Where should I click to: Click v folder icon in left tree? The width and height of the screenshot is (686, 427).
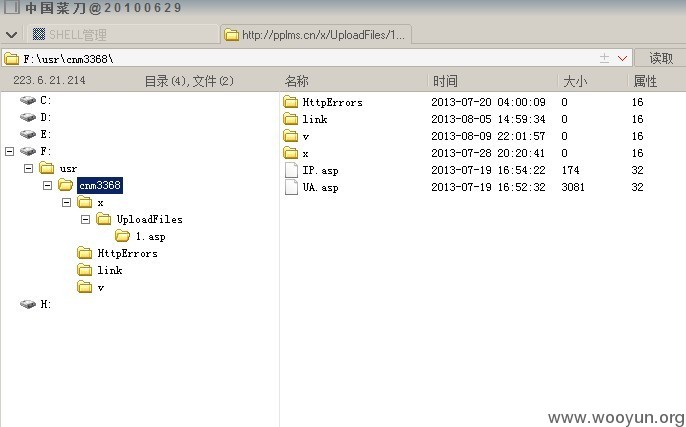84,287
